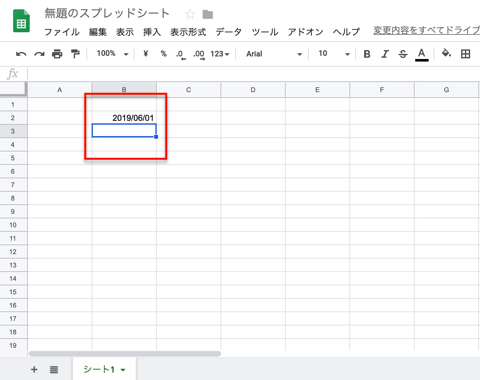Viewport: 480px width, 380px height.
Task: Toggle bold formatting
Action: (x=367, y=54)
